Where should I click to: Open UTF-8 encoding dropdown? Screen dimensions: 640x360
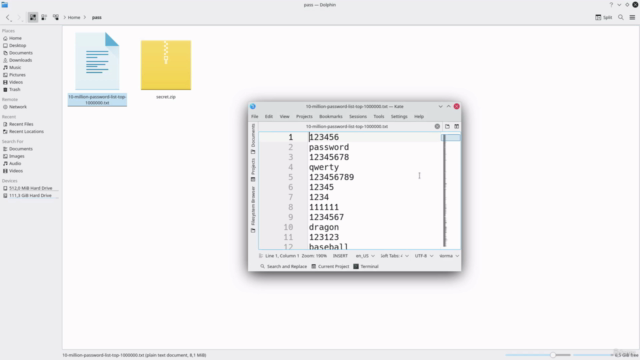(x=424, y=256)
